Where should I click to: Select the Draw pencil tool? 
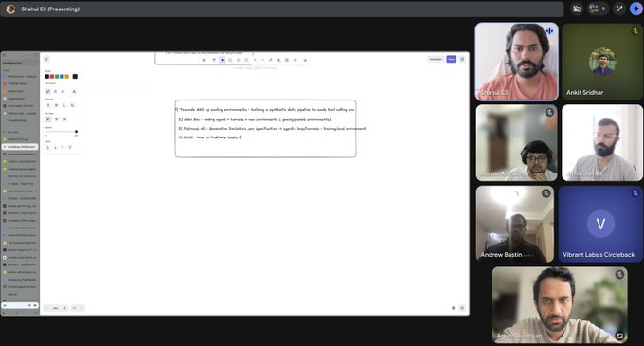point(271,60)
